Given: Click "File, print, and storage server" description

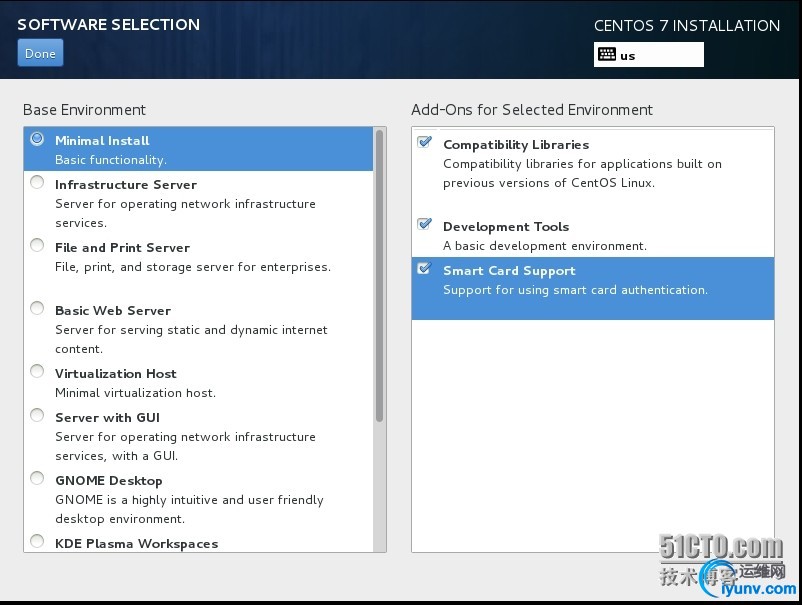Looking at the screenshot, I should (x=193, y=267).
